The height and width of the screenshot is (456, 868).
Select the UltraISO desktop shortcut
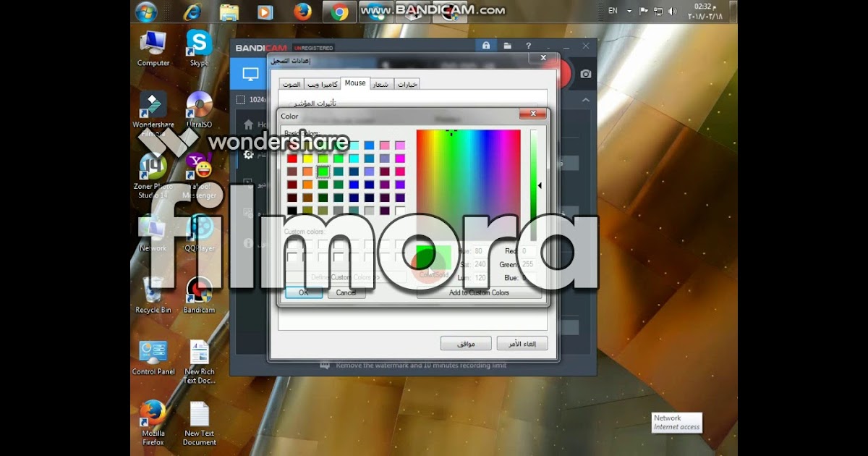tap(199, 110)
